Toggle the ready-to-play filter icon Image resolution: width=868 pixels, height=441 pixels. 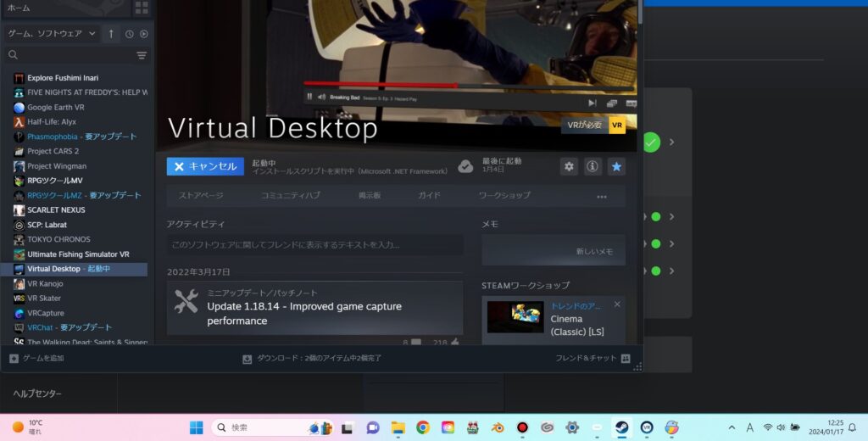tap(143, 34)
